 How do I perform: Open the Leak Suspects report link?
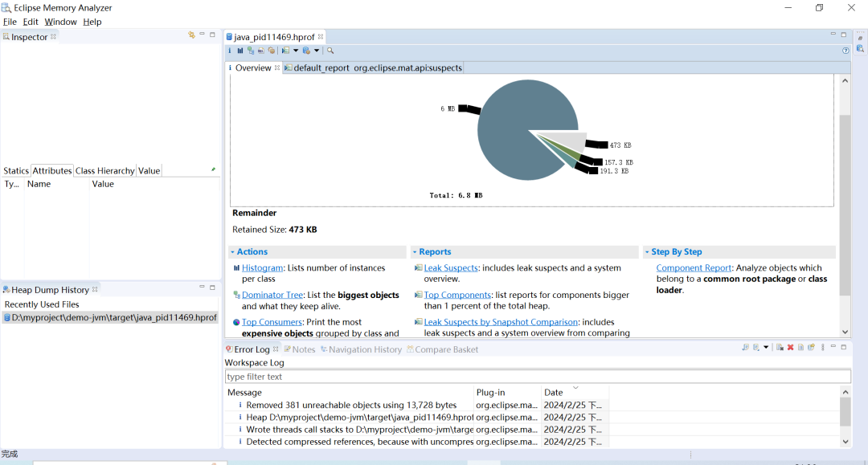click(451, 267)
